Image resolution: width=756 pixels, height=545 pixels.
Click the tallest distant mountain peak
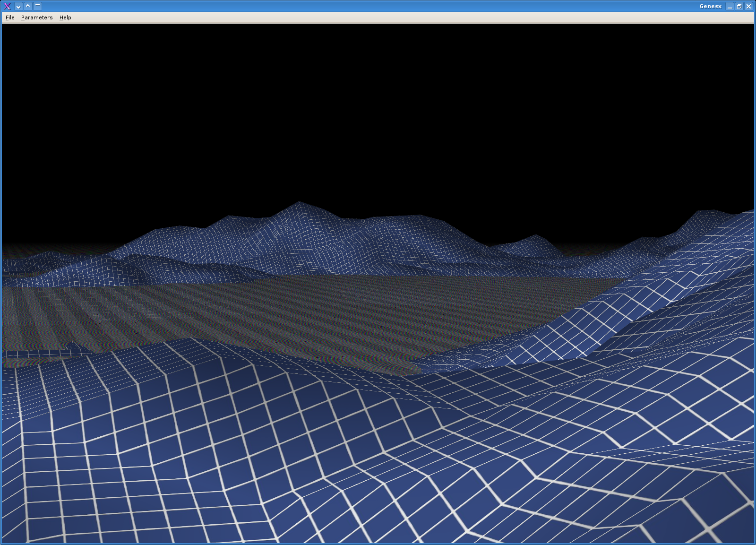[x=299, y=208]
